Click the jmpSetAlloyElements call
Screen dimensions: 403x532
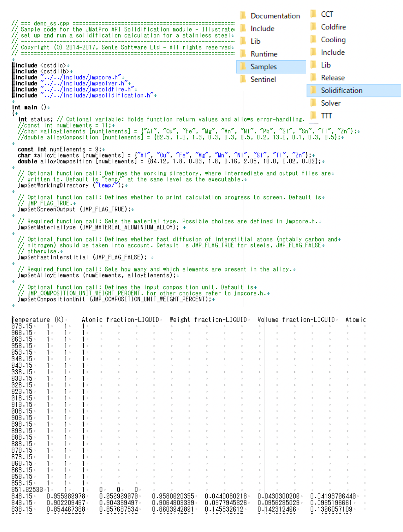click(97, 275)
